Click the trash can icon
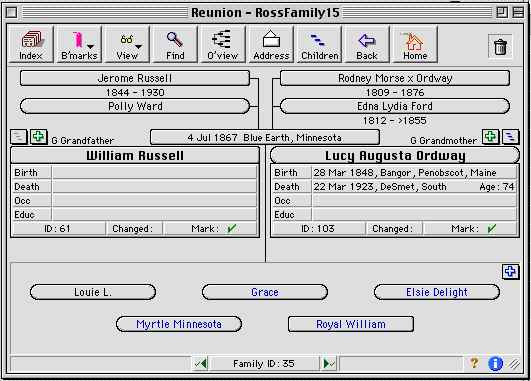 (x=500, y=46)
